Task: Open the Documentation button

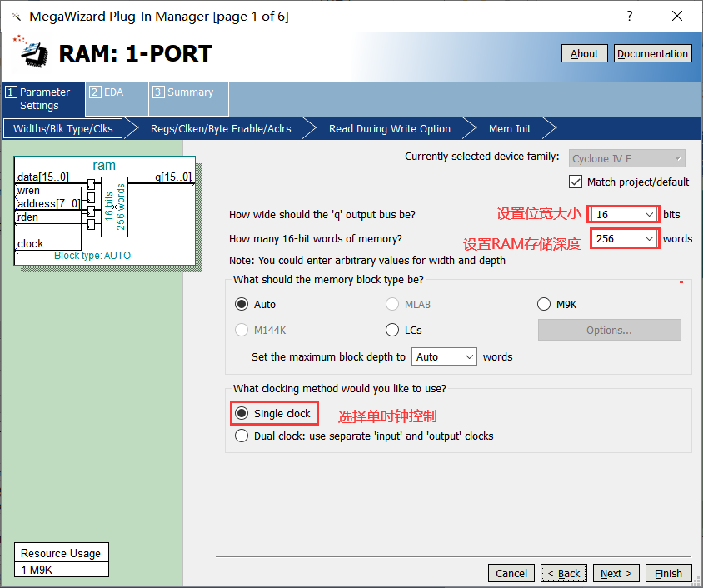Action: tap(652, 53)
